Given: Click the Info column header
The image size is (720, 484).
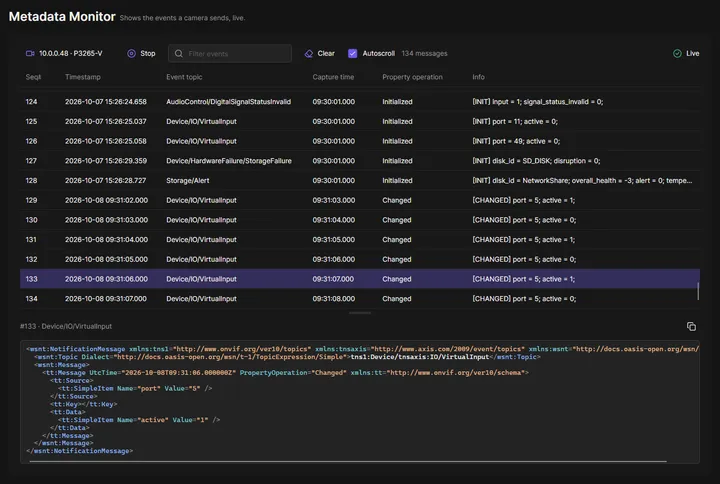Looking at the screenshot, I should 478,77.
